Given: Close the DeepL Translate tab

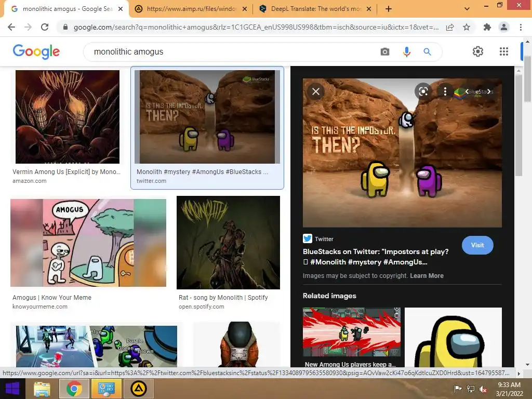Looking at the screenshot, I should click(369, 9).
